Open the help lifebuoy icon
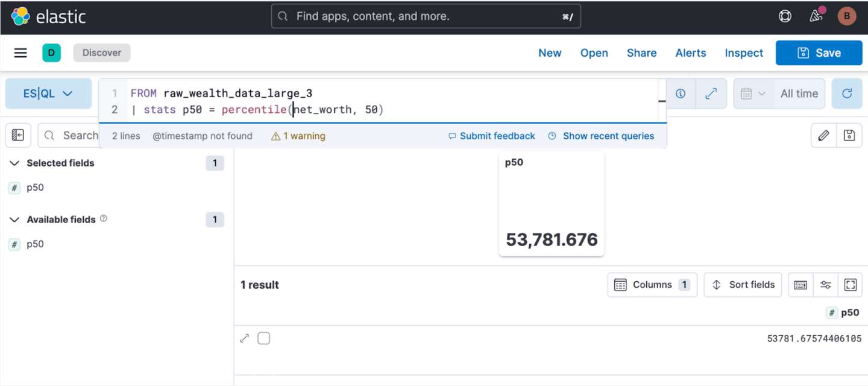This screenshot has width=868, height=386. 785,17
